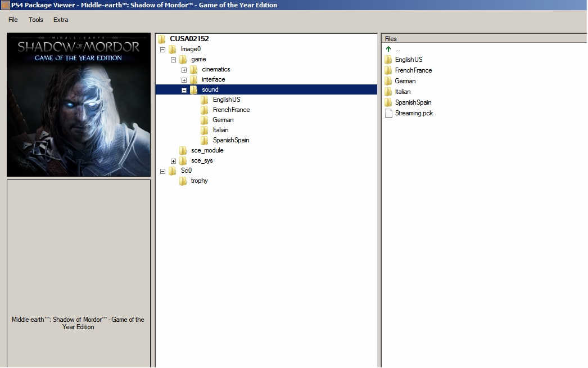Click EnglishUS name in Files list

click(x=409, y=60)
